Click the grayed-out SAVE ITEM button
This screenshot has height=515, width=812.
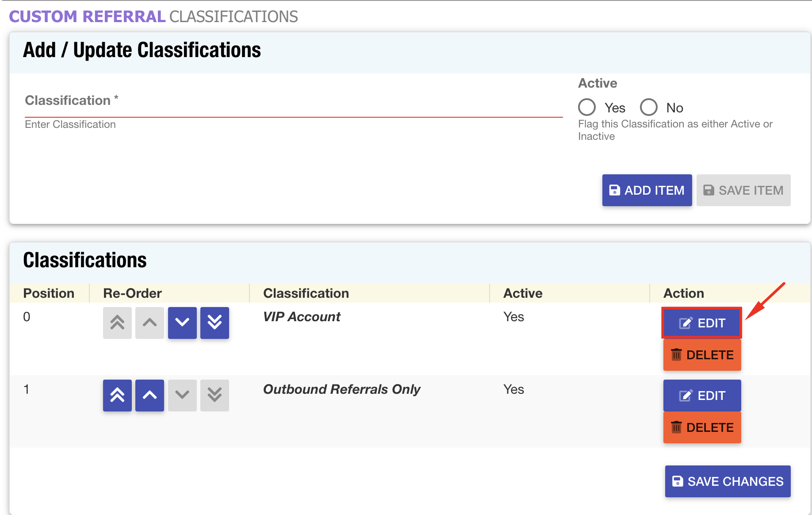(743, 190)
